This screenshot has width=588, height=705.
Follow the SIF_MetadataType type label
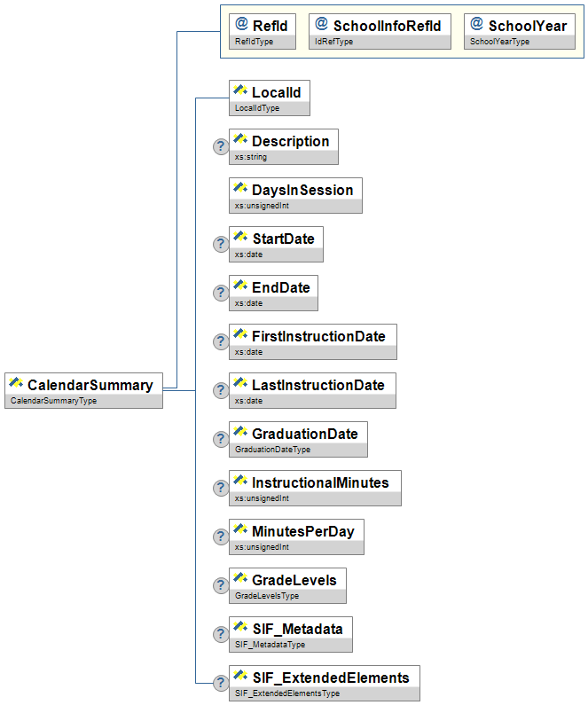coord(270,645)
